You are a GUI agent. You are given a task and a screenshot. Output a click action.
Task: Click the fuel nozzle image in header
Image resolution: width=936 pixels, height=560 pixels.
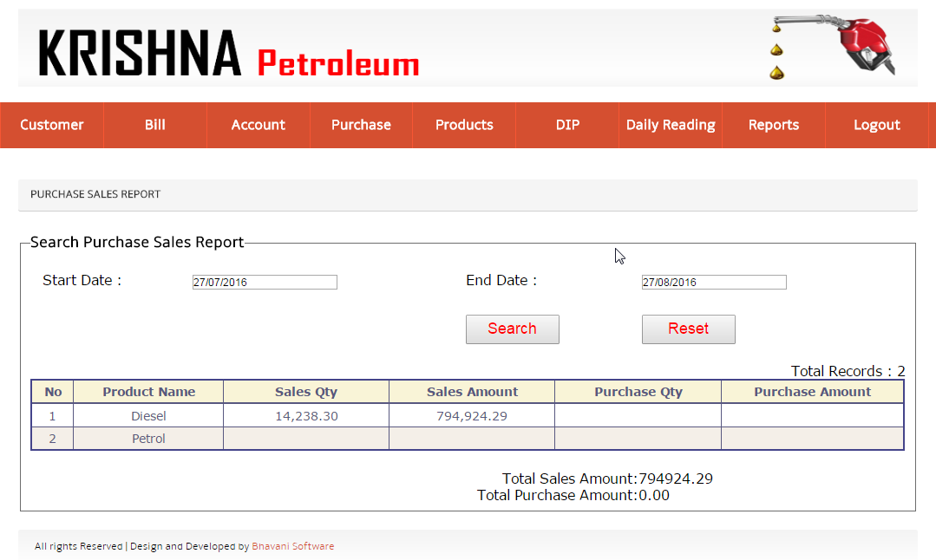[x=834, y=47]
